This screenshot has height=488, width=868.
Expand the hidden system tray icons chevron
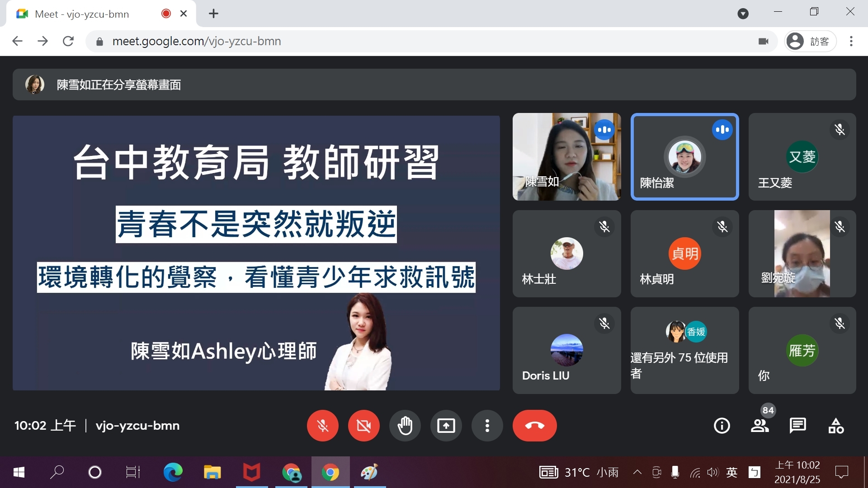coord(637,473)
